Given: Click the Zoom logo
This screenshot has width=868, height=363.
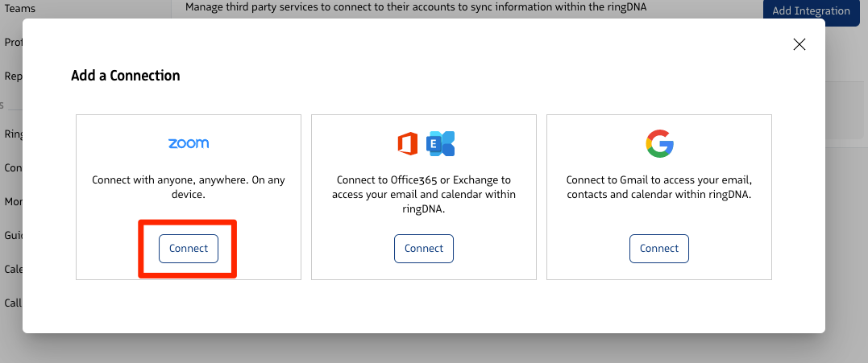Looking at the screenshot, I should pyautogui.click(x=188, y=143).
